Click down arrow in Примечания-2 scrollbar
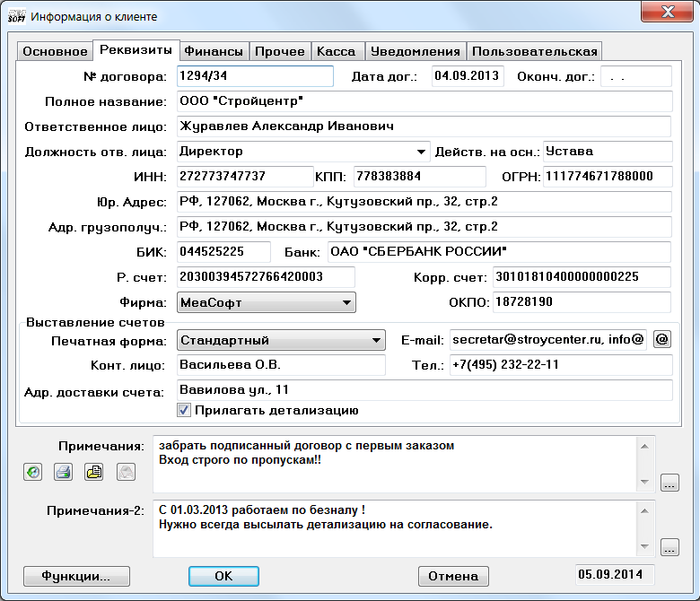This screenshot has height=601, width=700. [x=644, y=546]
